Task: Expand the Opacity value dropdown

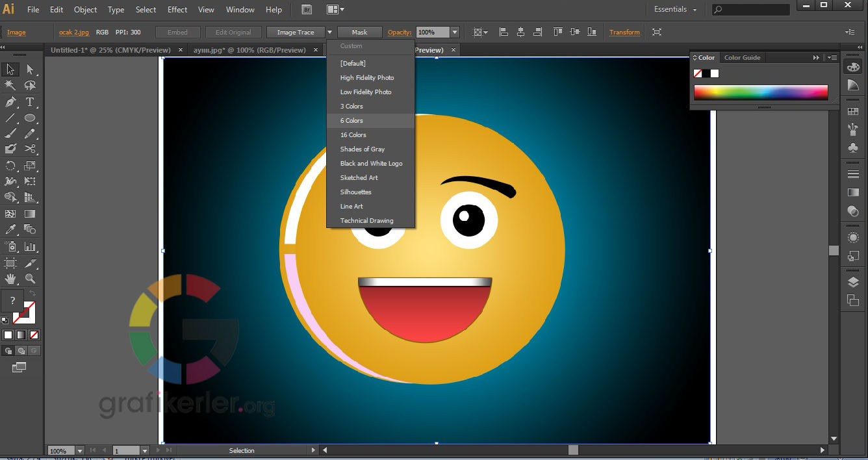Action: point(455,32)
